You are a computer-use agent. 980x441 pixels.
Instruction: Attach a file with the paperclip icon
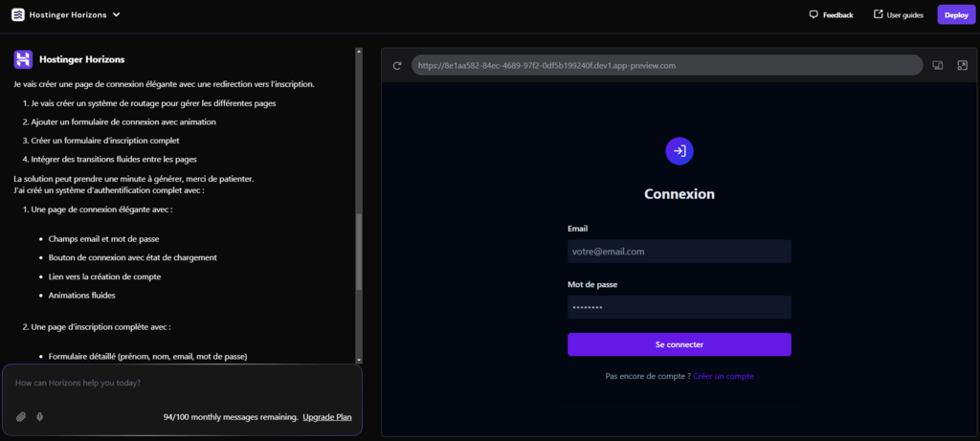[x=21, y=417]
